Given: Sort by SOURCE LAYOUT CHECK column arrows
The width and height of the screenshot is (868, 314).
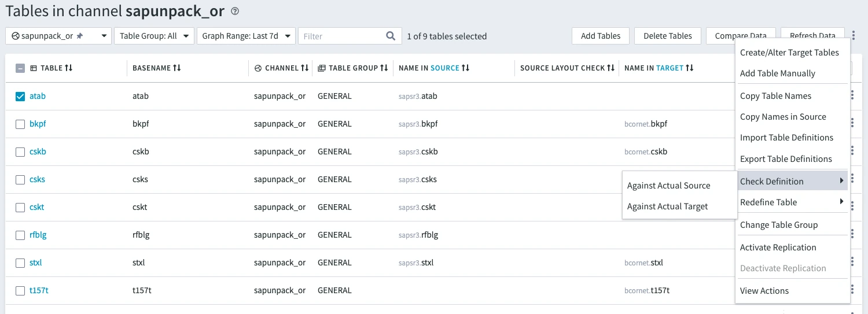Looking at the screenshot, I should click(x=610, y=68).
